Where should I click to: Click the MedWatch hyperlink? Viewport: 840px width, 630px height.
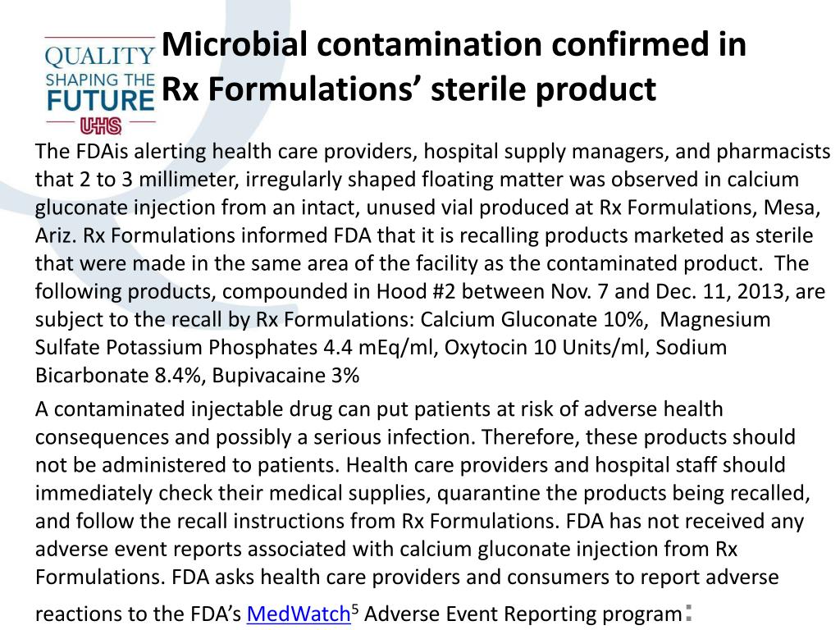click(299, 614)
